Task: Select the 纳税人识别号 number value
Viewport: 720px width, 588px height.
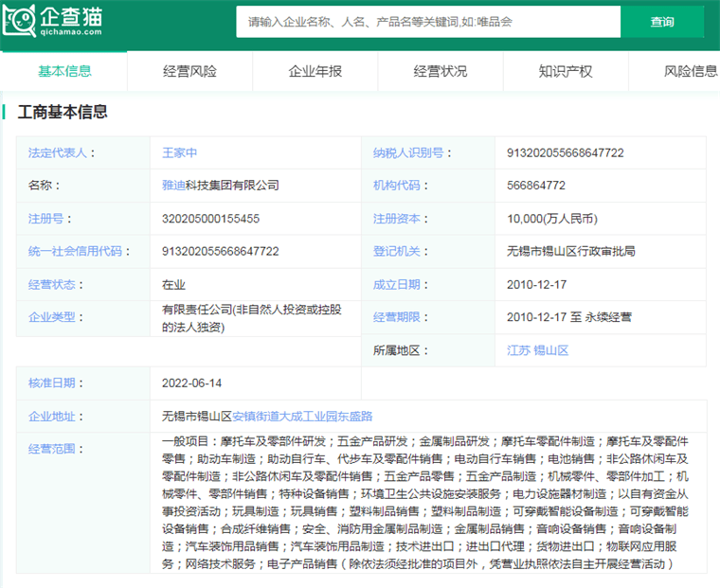Action: coord(566,152)
